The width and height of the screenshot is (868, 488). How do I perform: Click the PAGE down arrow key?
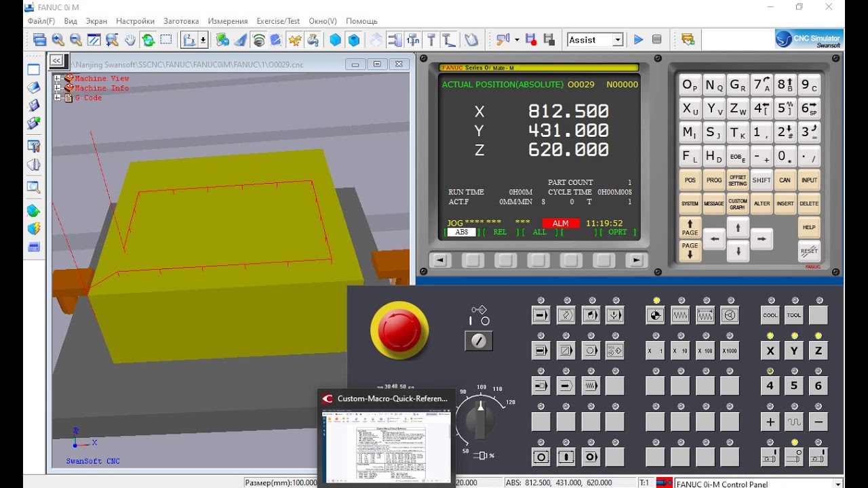(x=690, y=250)
